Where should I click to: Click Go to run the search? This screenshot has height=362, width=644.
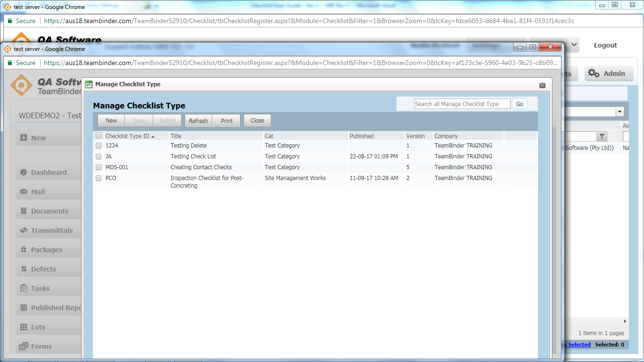tap(520, 104)
